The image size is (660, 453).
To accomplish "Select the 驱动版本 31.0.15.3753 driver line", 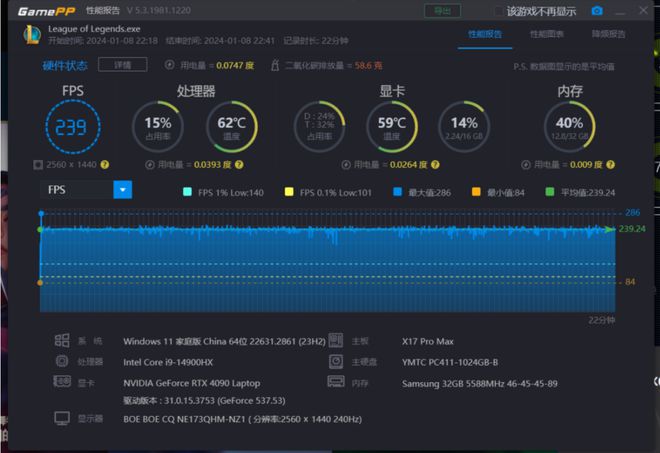I will pyautogui.click(x=204, y=400).
